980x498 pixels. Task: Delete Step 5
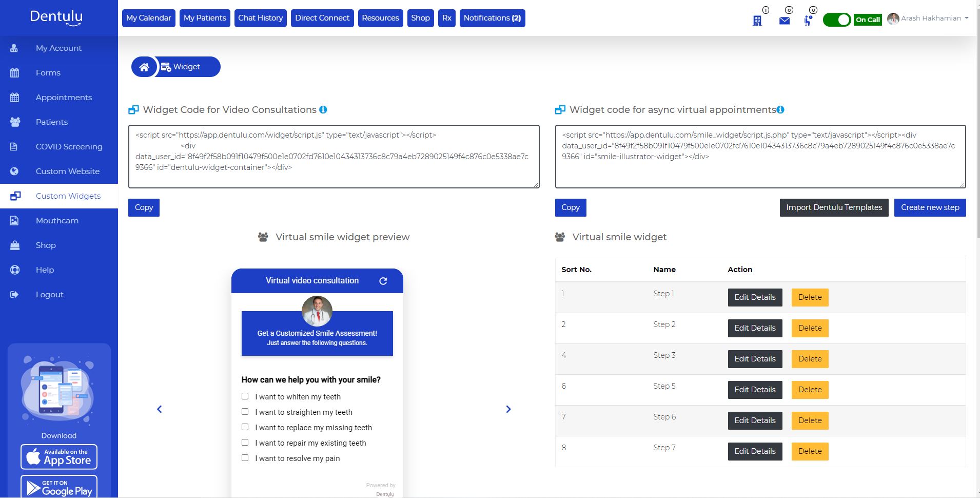click(810, 390)
